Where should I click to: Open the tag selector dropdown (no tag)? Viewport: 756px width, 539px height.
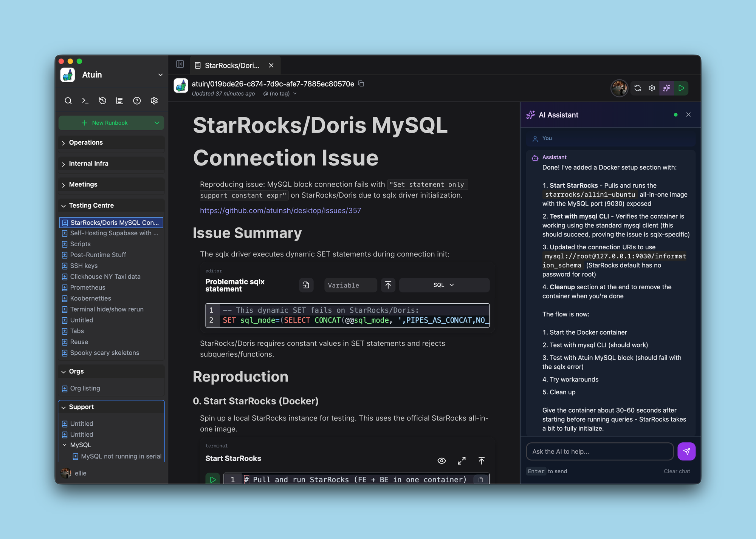click(280, 94)
